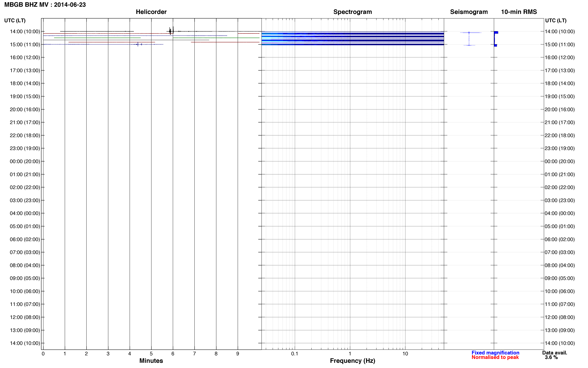This screenshot has width=588, height=368.
Task: Click the '21:00 (17:00)' label on right axis
Action: point(560,122)
